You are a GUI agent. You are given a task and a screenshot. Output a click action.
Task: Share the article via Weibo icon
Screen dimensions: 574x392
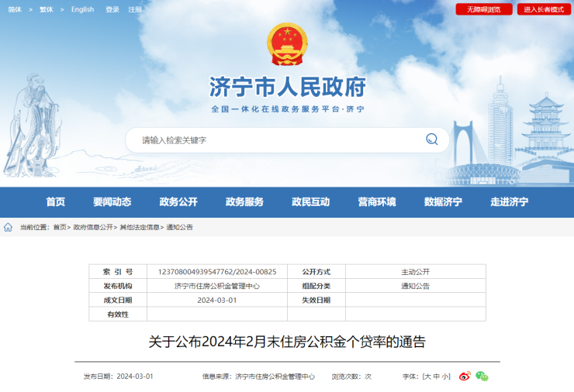tap(465, 377)
